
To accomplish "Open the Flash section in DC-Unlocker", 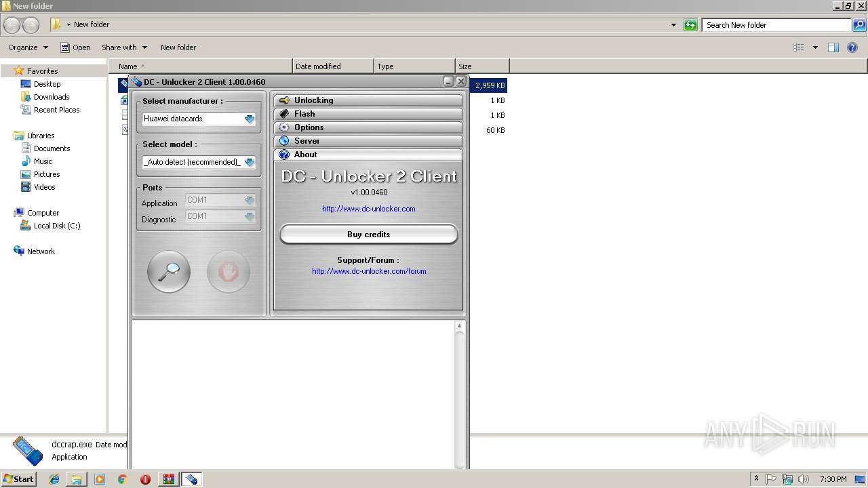I will click(x=368, y=114).
